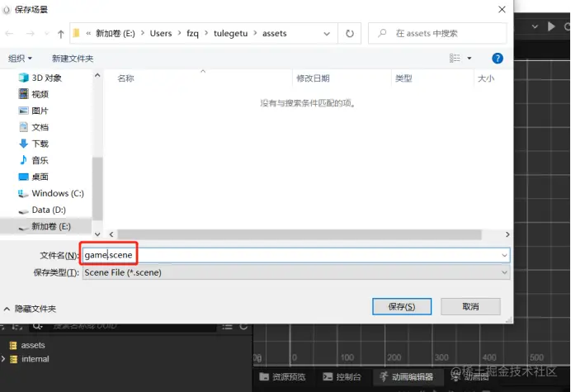Open the 保存类型 Scene File dropdown
Image resolution: width=571 pixels, height=392 pixels.
[296, 272]
